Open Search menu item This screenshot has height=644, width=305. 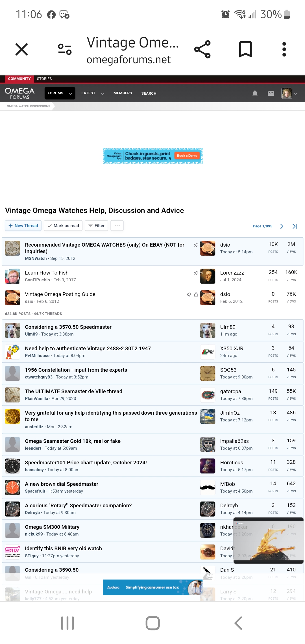click(x=149, y=93)
